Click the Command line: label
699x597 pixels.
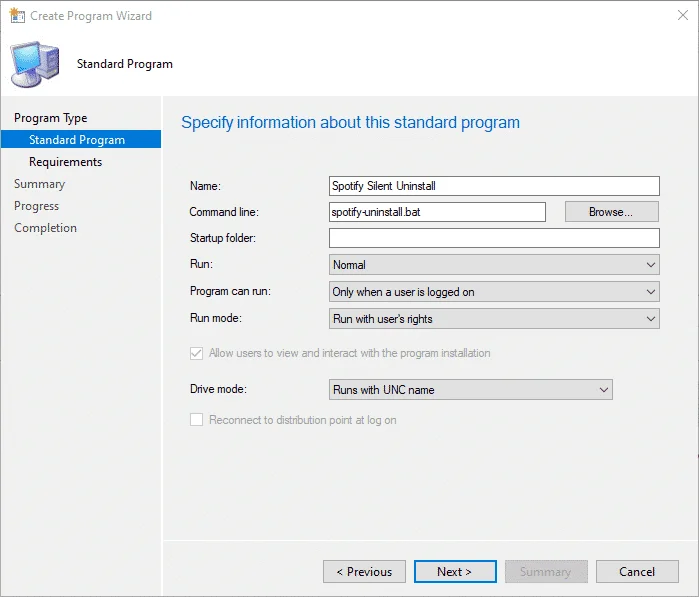tap(224, 212)
